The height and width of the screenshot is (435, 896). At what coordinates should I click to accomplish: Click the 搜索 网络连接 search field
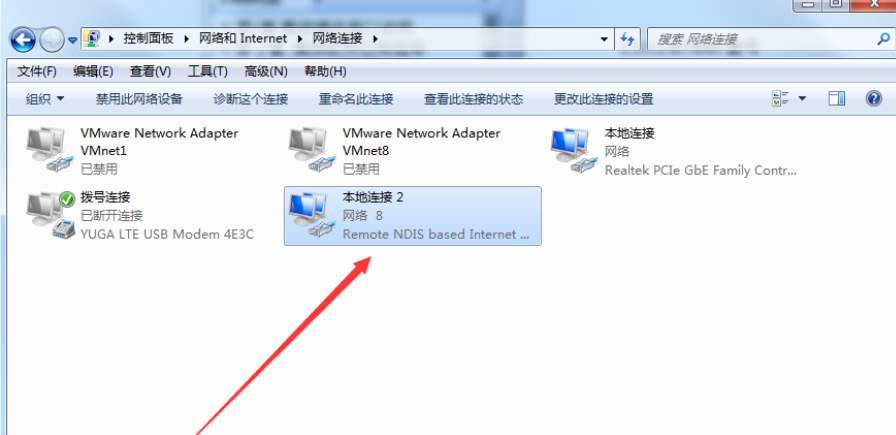763,39
